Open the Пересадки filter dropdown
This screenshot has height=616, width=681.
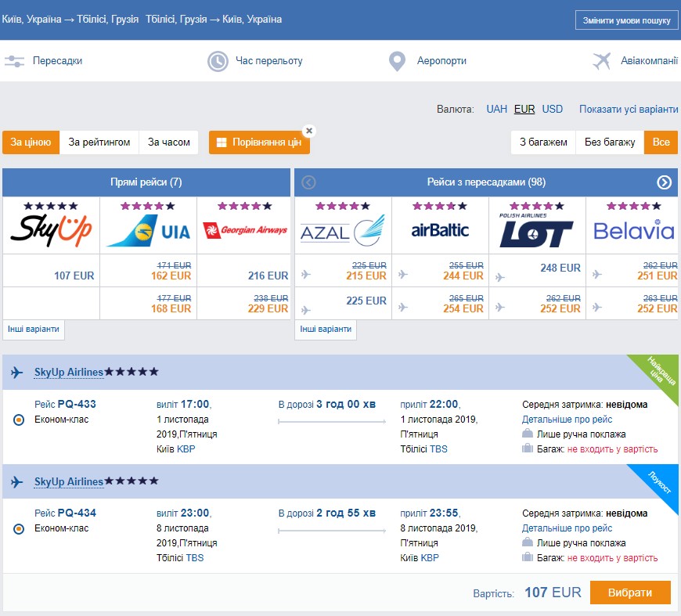coord(57,61)
